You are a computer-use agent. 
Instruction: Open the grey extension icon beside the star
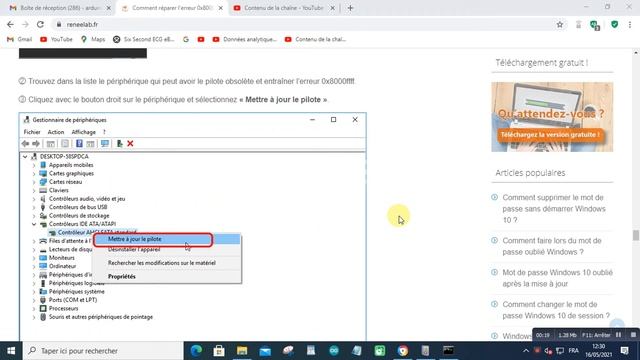578,24
